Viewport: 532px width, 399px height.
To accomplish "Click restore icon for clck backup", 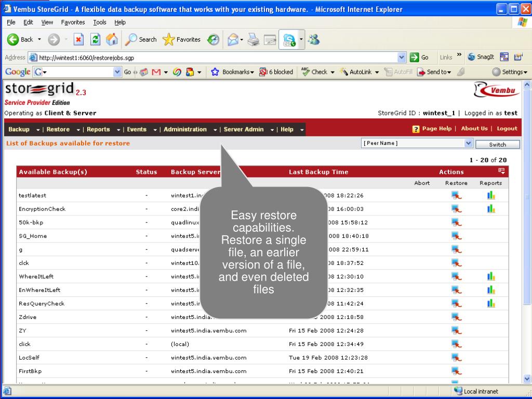I will (x=456, y=263).
